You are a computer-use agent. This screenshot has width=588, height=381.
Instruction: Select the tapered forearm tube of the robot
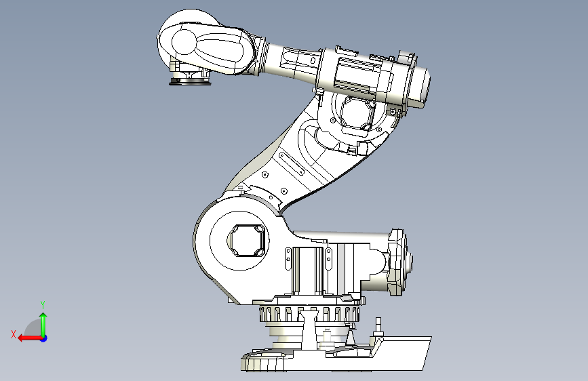point(291,62)
